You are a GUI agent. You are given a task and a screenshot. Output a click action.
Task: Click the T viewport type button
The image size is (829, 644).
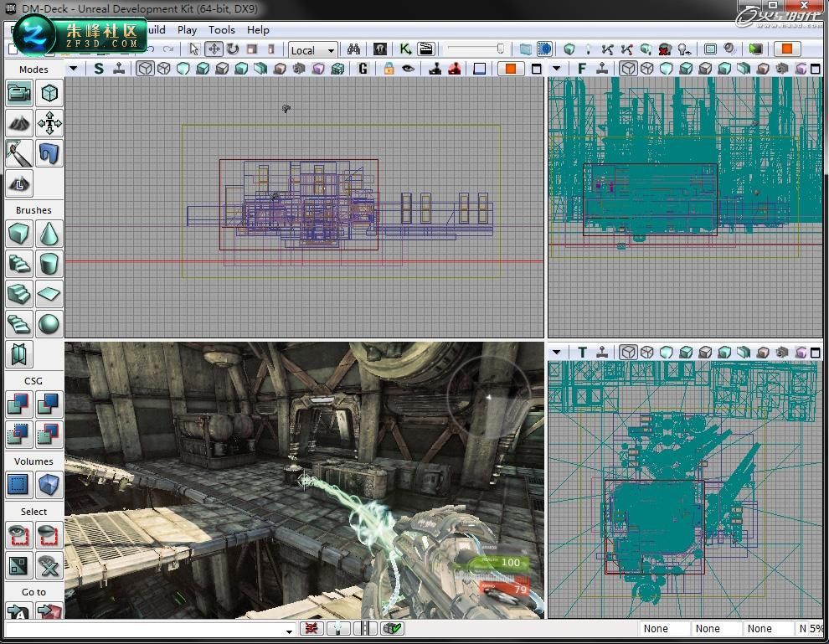582,352
